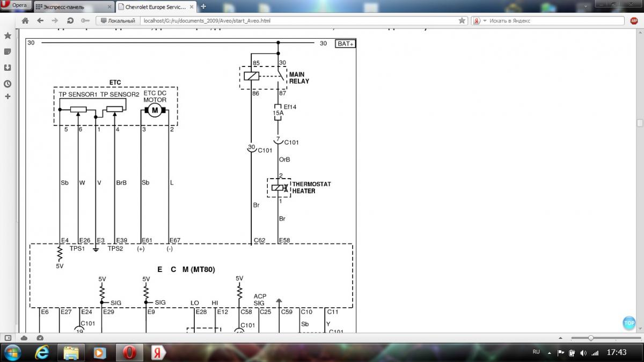Click the BrB wire color label
Screen dimensions: 644x362
[x=121, y=183]
